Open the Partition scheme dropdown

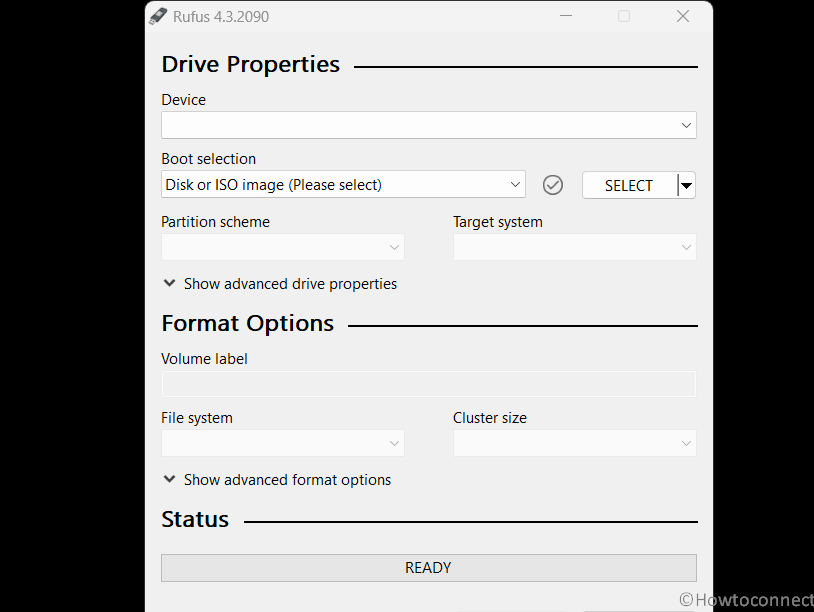[282, 247]
